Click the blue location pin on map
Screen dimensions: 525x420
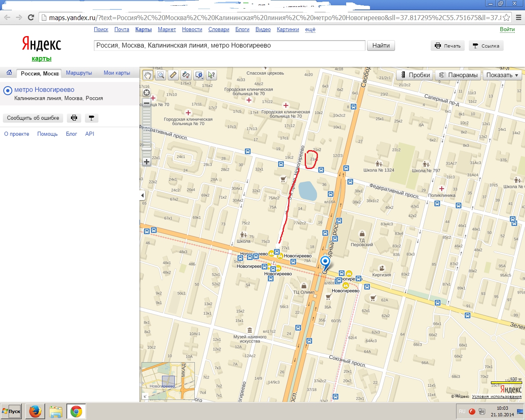coord(325,264)
